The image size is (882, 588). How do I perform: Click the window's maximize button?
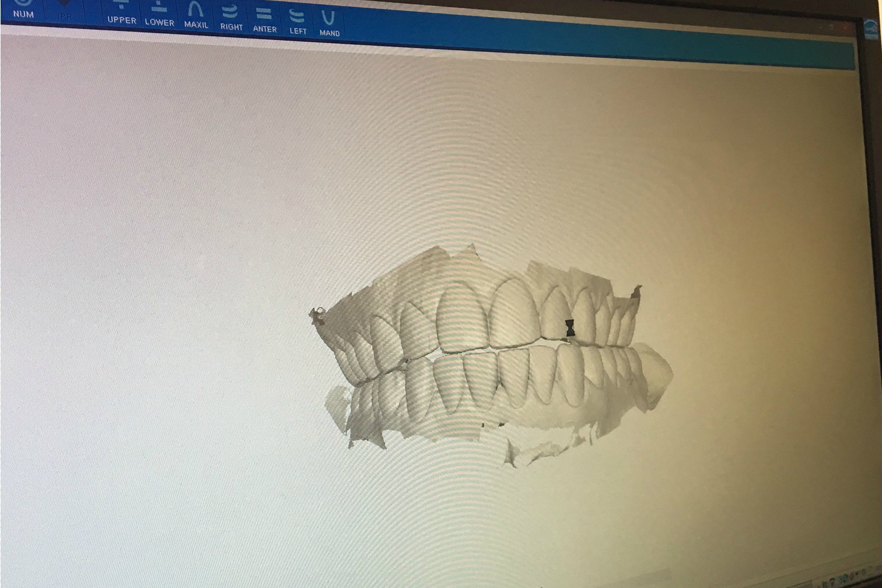pyautogui.click(x=831, y=27)
